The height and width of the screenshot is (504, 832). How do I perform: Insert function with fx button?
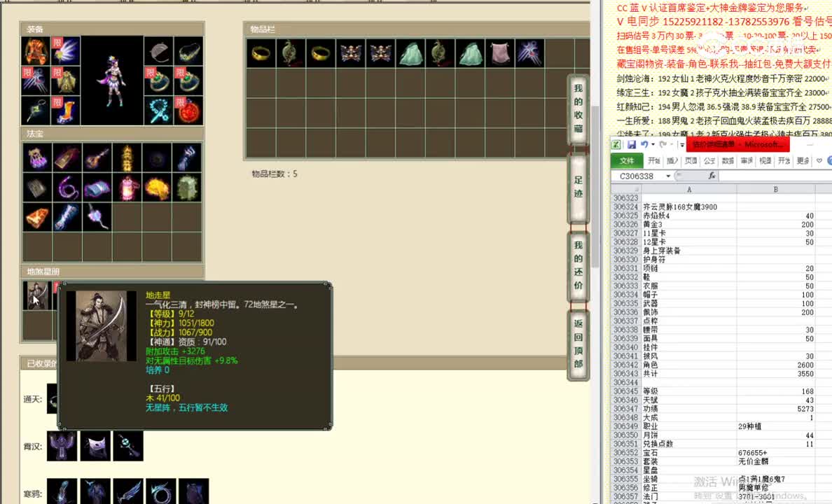tap(712, 176)
